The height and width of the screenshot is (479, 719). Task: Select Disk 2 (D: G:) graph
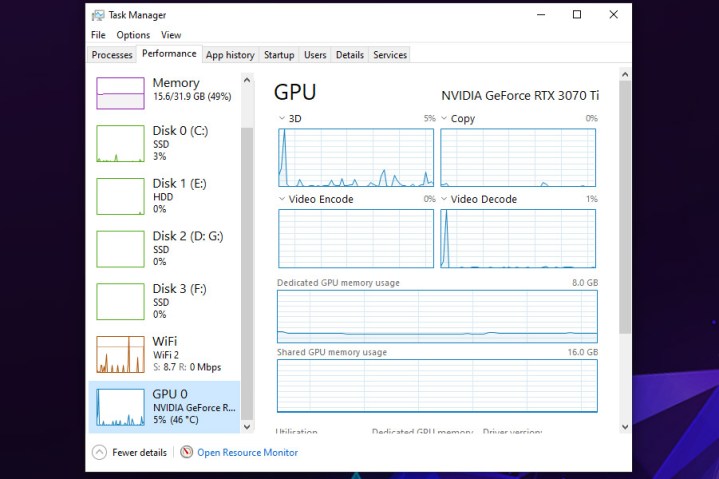point(120,248)
